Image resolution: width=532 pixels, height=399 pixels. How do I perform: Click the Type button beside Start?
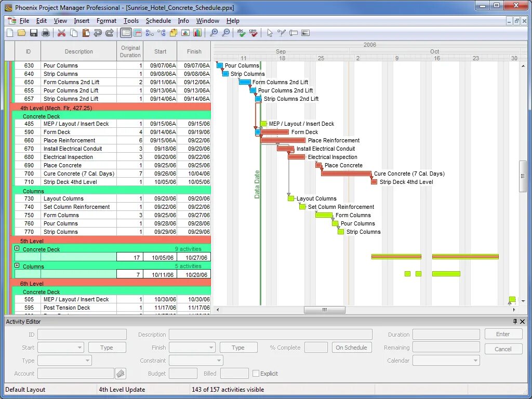[107, 348]
